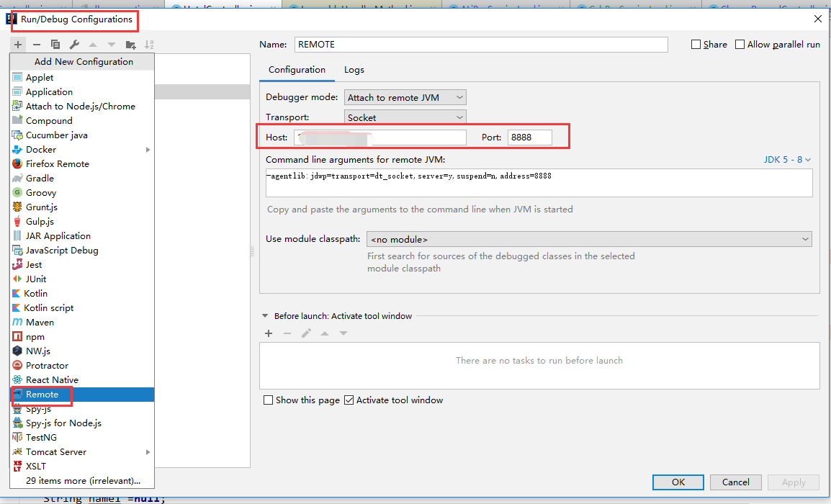Screen dimensions: 831x504
Task: Click the Port field showing 8888
Action: point(529,138)
